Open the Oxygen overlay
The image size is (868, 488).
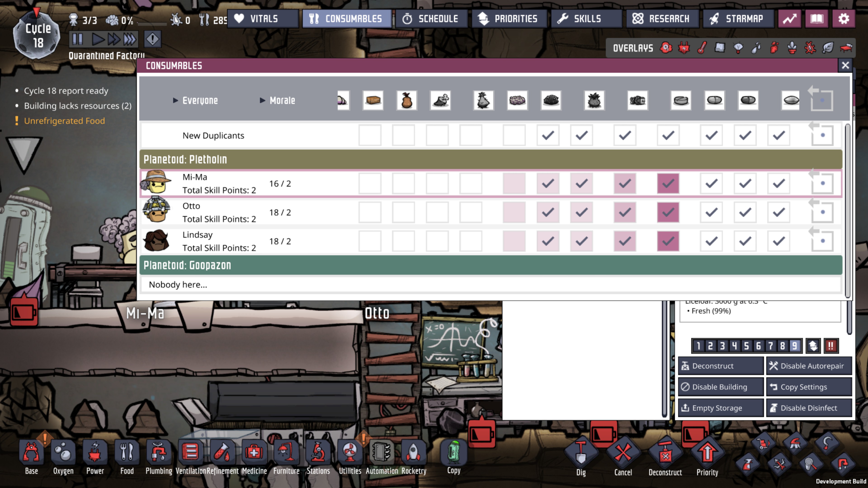click(666, 48)
